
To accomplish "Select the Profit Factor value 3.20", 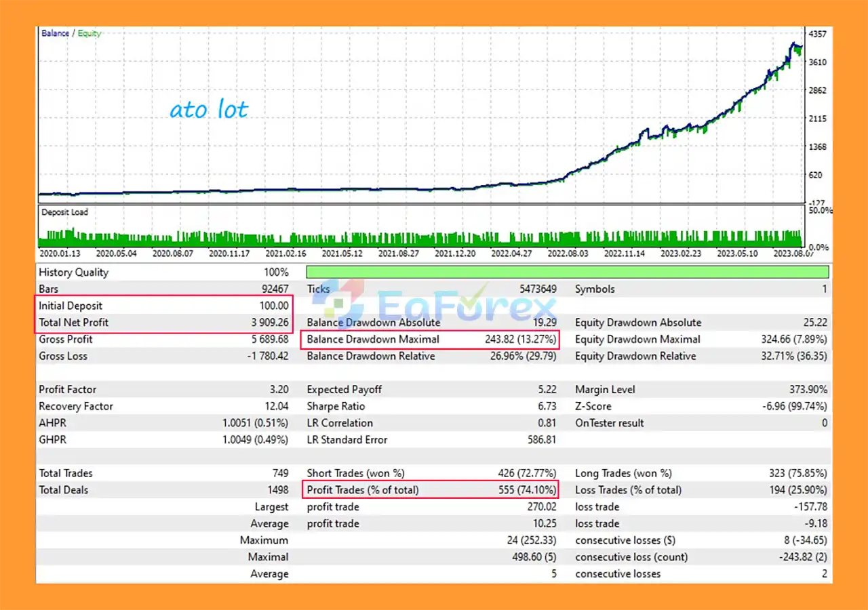I will coord(278,390).
